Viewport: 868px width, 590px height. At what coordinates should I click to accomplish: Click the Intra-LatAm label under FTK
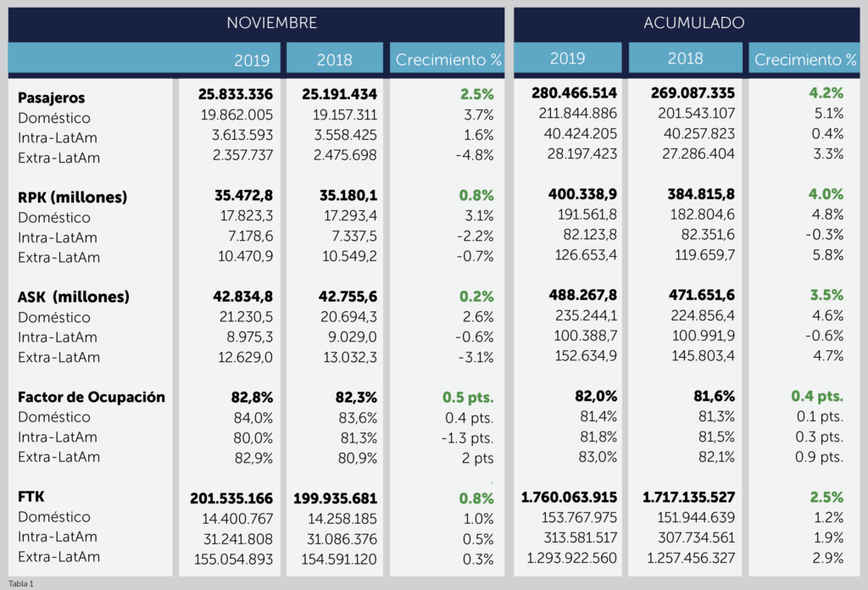pos(57,537)
